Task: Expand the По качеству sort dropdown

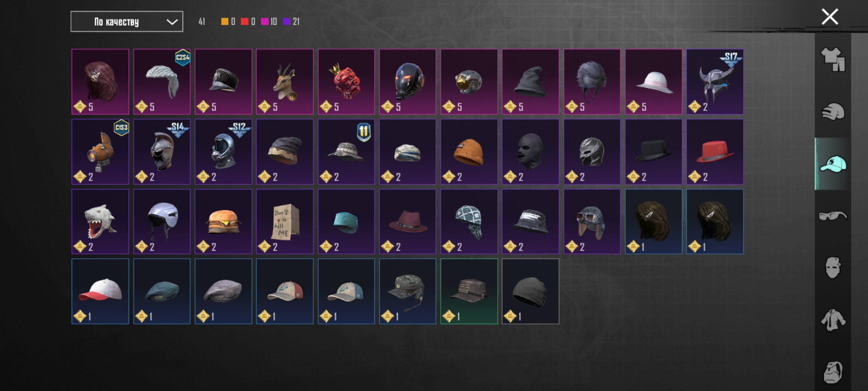Action: [127, 21]
